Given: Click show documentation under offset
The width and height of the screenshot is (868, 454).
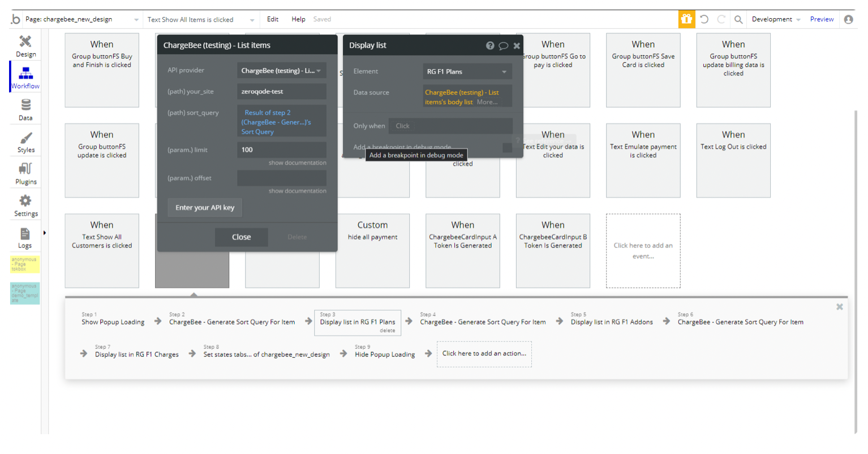Looking at the screenshot, I should coord(297,191).
